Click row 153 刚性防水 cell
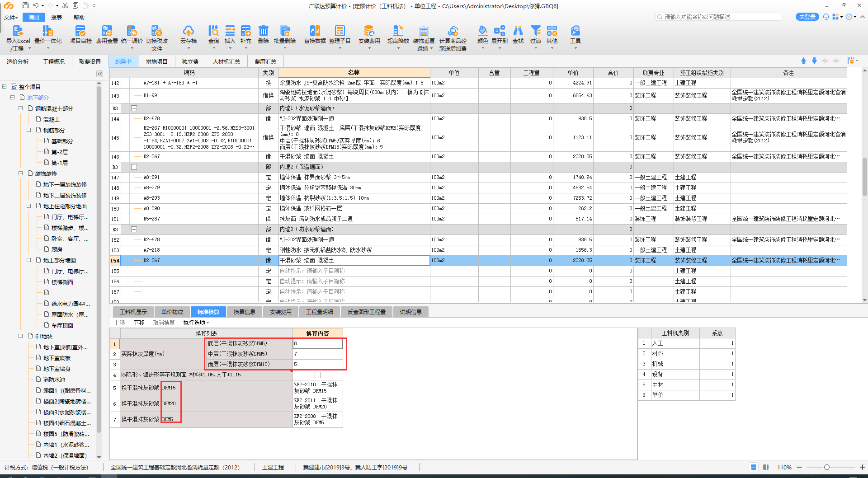Viewport: 868px width, 478px height. click(x=354, y=250)
